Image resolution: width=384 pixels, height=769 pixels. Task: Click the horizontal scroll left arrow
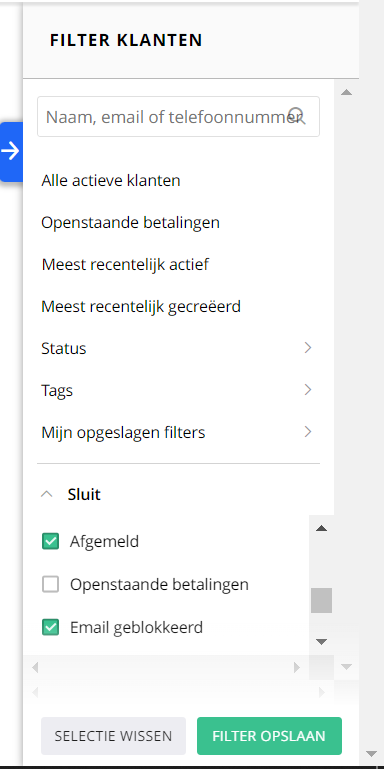coord(35,667)
